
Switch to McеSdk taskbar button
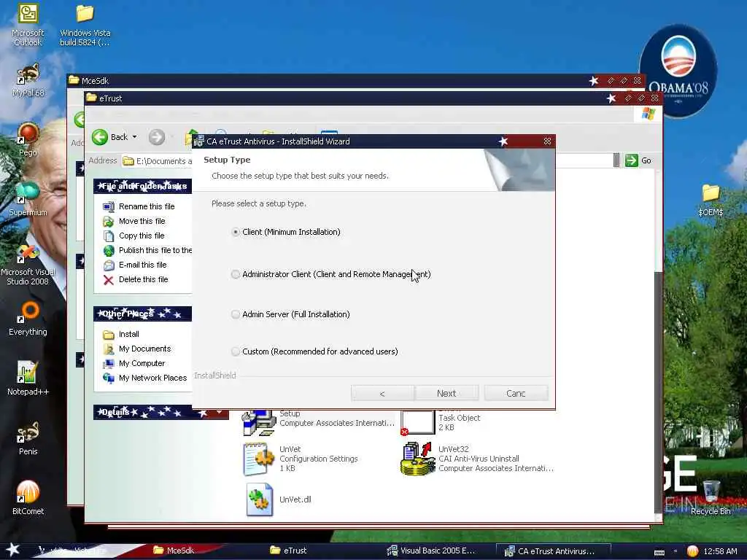[174, 551]
